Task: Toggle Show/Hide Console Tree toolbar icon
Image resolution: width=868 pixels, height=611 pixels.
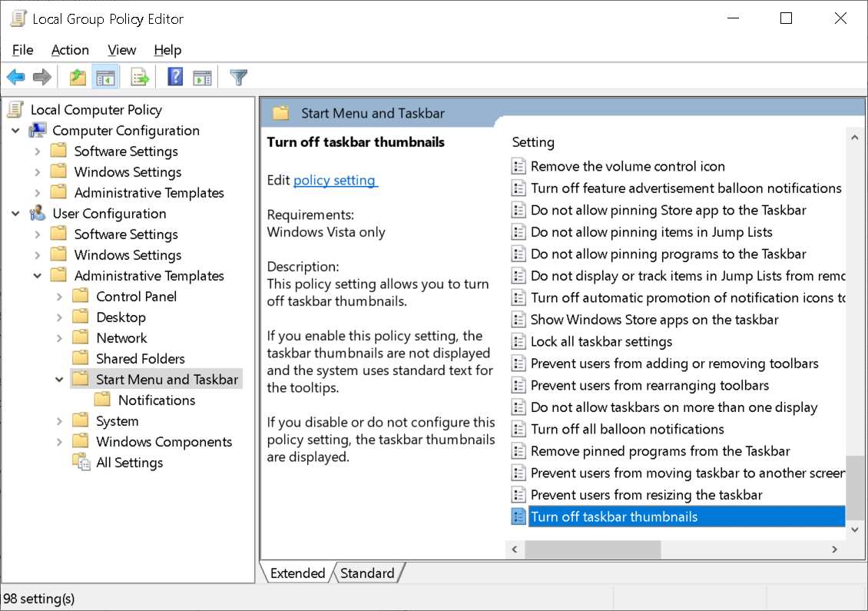Action: tap(105, 77)
